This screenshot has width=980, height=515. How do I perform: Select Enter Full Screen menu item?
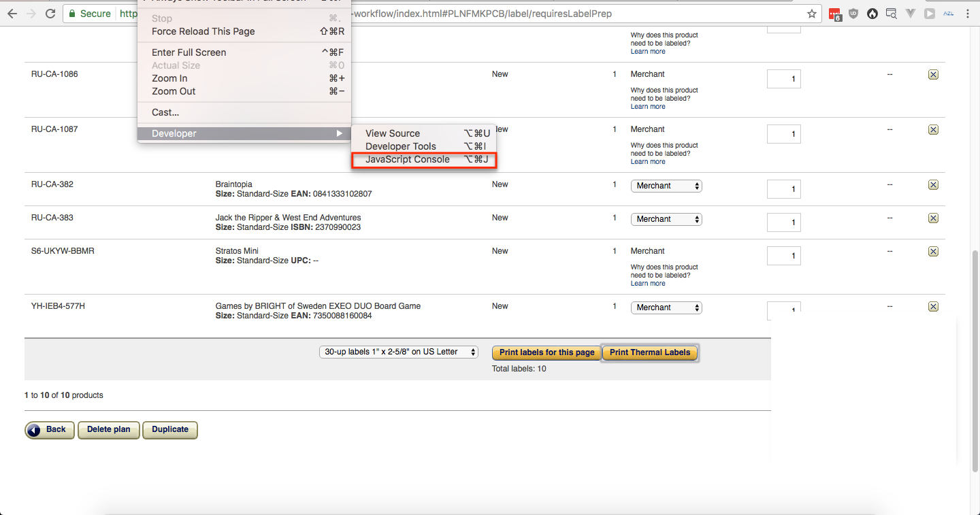pos(244,52)
